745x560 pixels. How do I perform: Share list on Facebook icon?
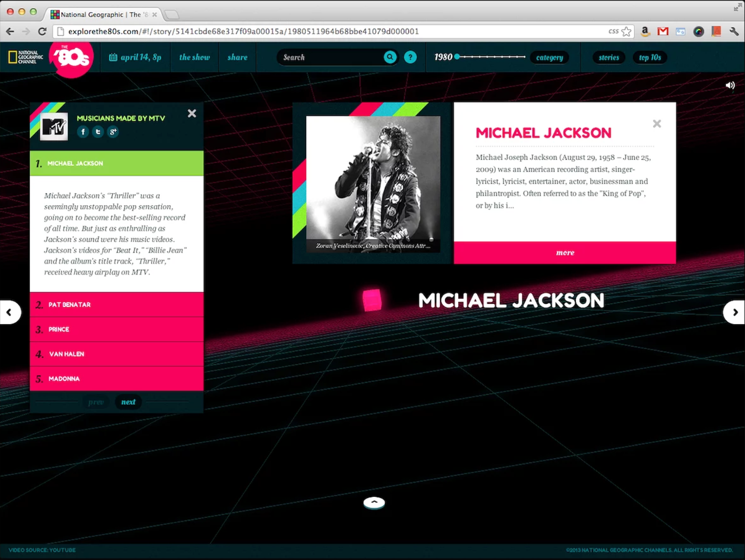83,132
